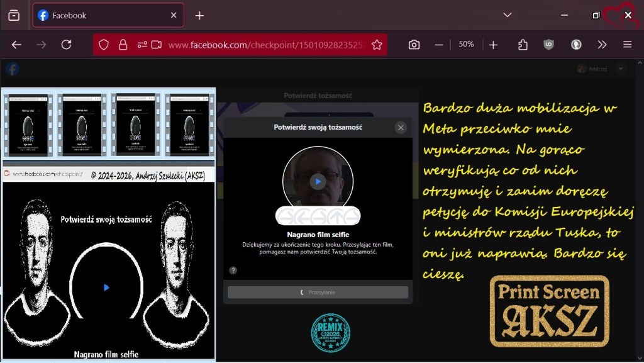The height and width of the screenshot is (363, 644).
Task: Close the Potwierdź swoją tożsamość dialog
Action: [x=401, y=128]
